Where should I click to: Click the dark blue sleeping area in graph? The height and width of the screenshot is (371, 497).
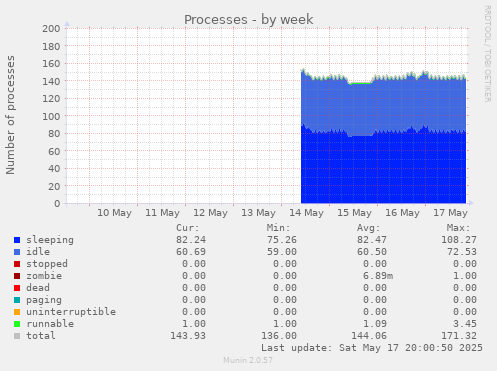tap(383, 168)
